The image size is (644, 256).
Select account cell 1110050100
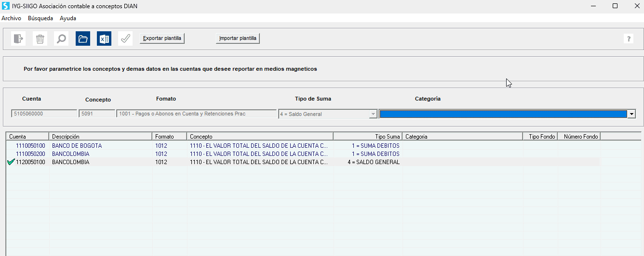(30, 146)
